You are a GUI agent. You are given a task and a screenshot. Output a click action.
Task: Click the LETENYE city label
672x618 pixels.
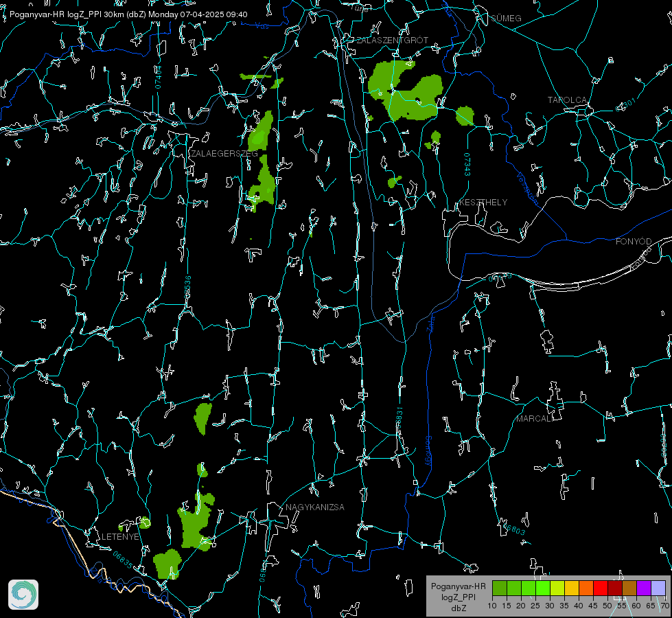(120, 536)
